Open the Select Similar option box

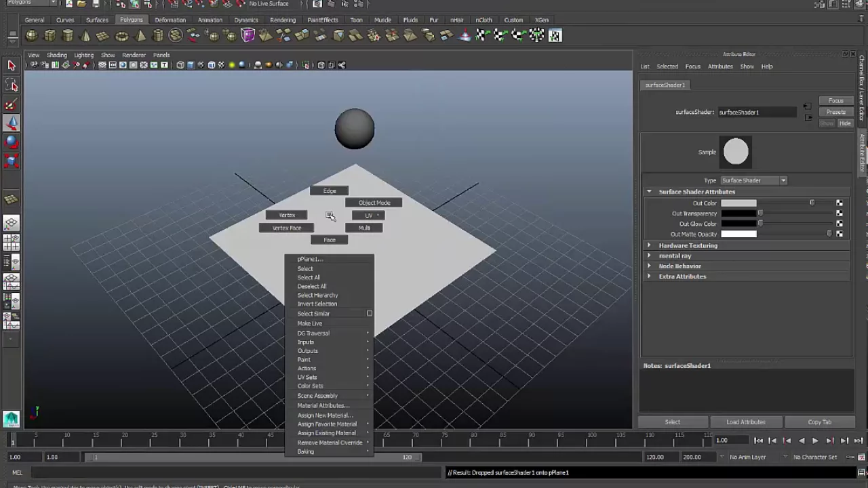[370, 314]
